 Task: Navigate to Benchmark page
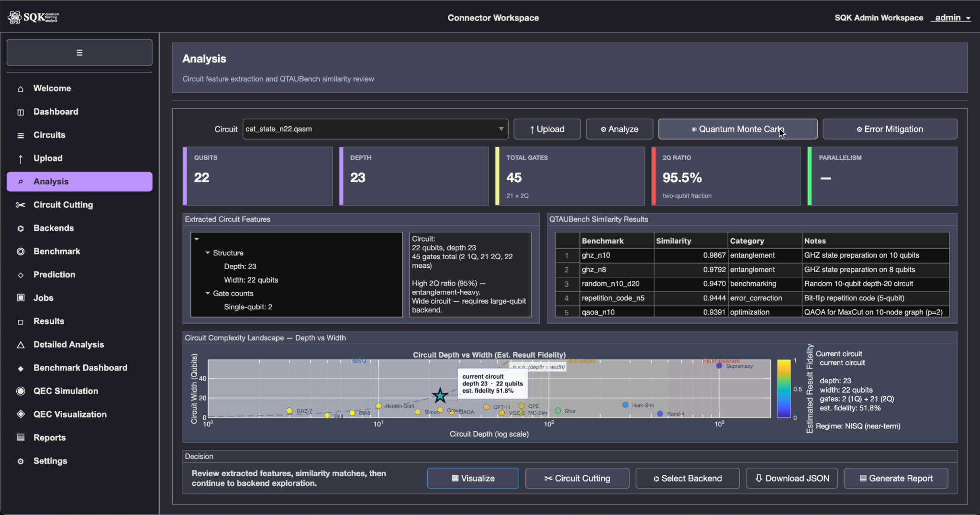[x=79, y=252]
